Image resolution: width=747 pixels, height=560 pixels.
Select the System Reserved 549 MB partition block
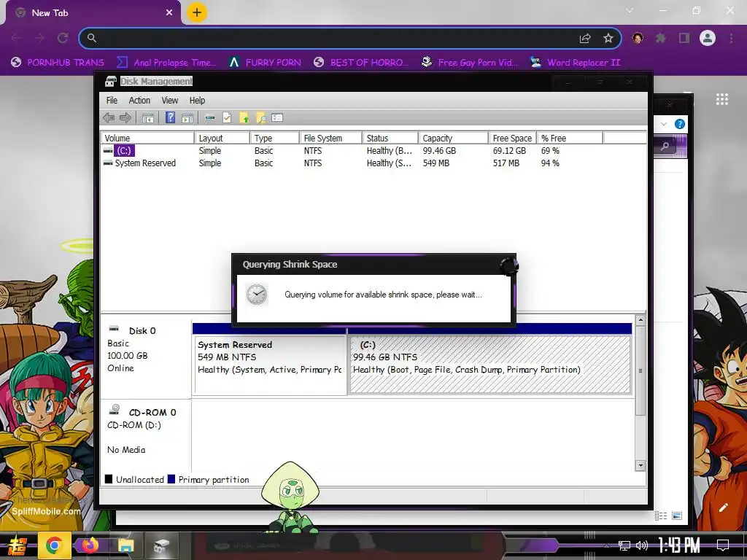pos(270,365)
